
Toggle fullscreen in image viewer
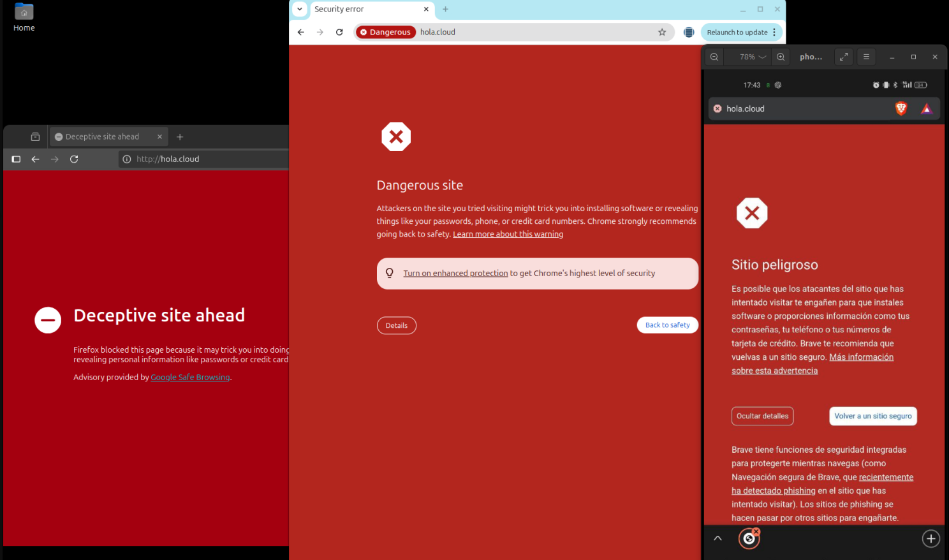tap(844, 57)
